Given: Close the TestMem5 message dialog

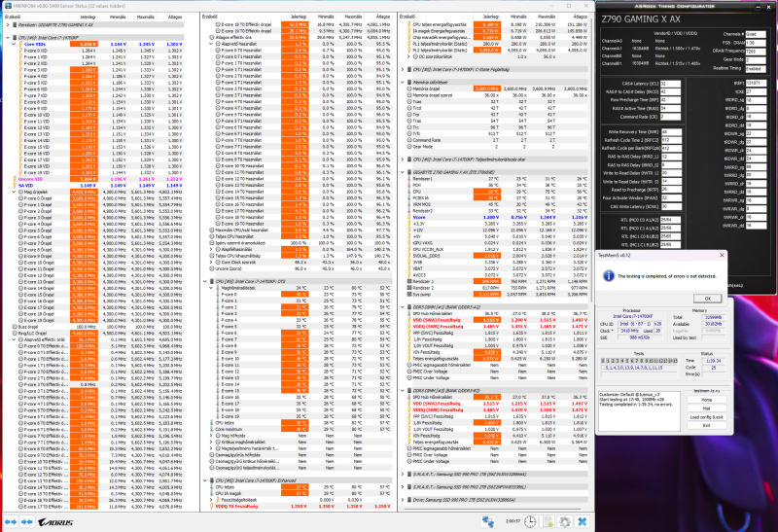Looking at the screenshot, I should (x=722, y=255).
